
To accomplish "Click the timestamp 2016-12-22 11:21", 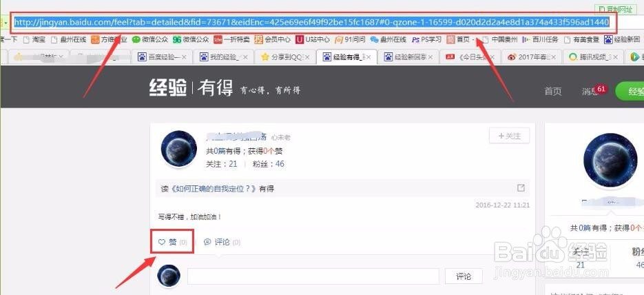I will (502, 205).
